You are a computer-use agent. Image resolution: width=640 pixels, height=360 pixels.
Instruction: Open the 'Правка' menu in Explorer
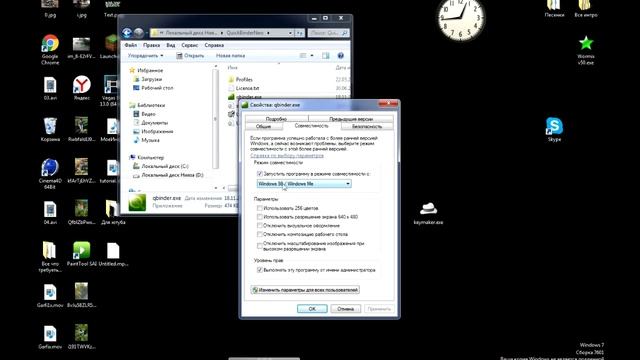(x=151, y=45)
